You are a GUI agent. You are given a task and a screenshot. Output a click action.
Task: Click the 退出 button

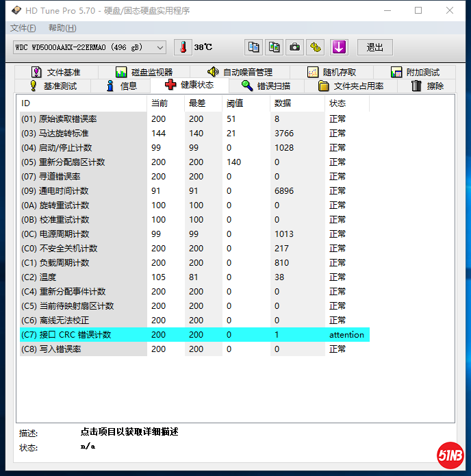[374, 47]
